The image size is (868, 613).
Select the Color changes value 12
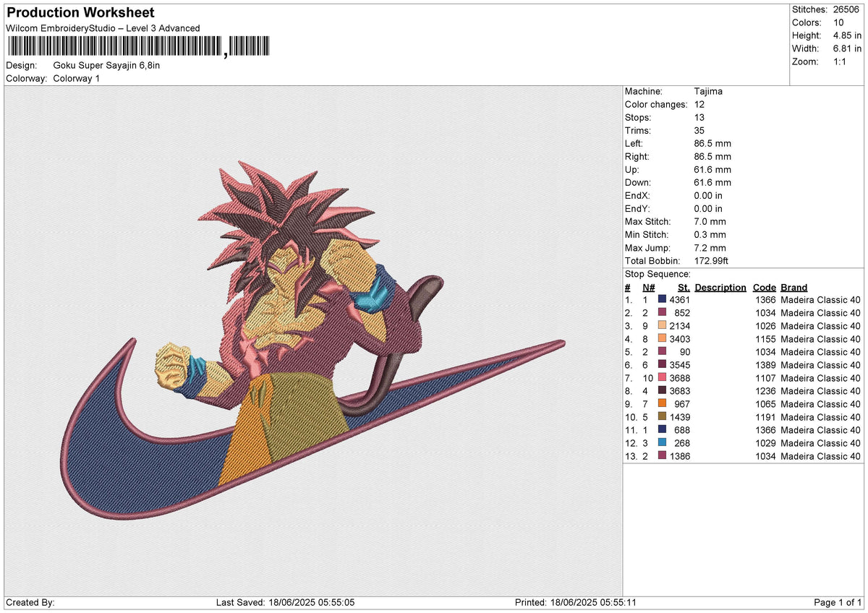(x=699, y=104)
